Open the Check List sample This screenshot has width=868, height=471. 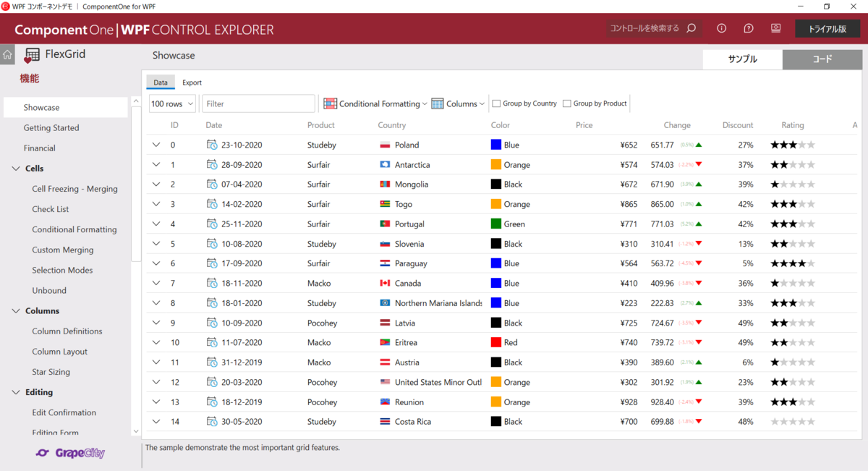tap(51, 209)
